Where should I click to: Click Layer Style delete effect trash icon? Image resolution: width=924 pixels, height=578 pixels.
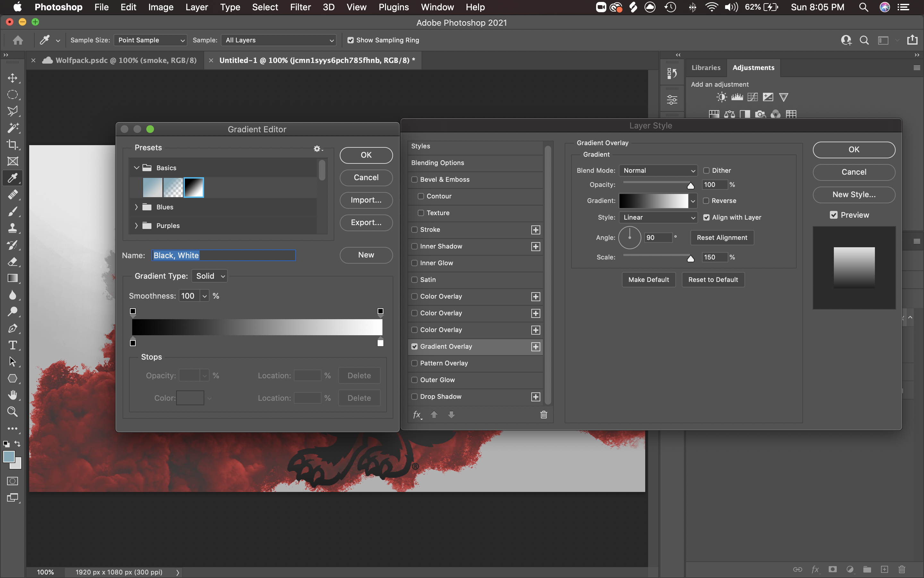pyautogui.click(x=544, y=415)
